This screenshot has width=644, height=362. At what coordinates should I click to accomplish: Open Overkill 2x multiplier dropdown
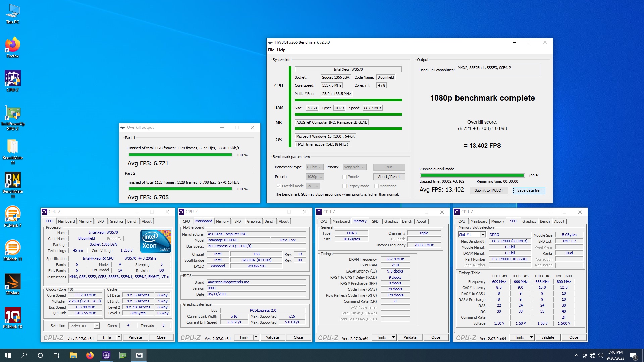coord(313,186)
